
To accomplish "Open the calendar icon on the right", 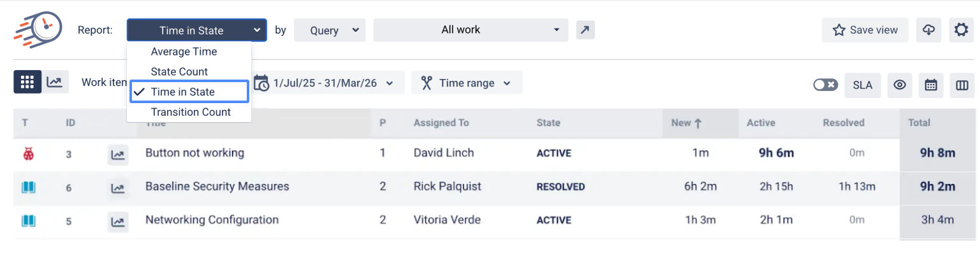I will 931,85.
